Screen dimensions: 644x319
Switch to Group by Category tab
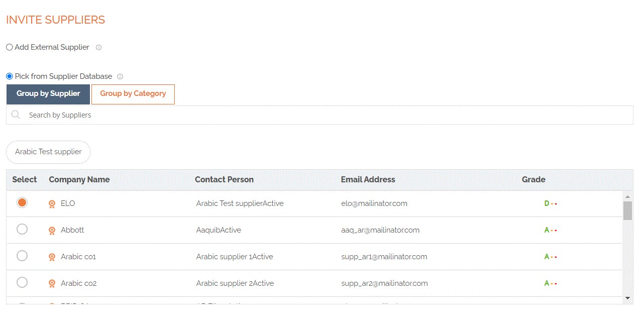coord(133,94)
